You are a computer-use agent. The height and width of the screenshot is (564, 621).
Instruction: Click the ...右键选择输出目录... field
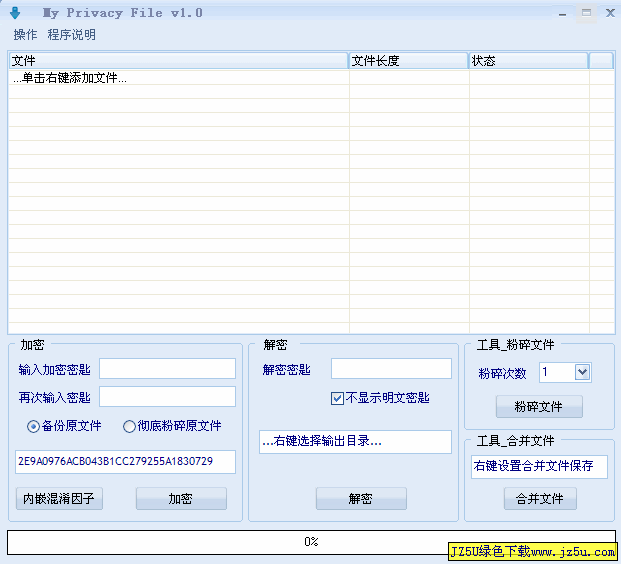(x=355, y=442)
